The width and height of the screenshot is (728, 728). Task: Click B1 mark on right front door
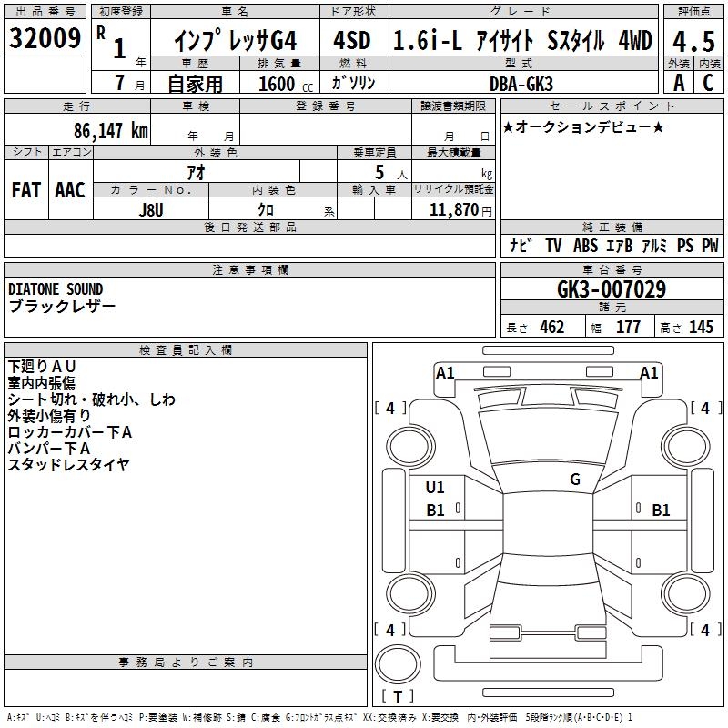[661, 511]
